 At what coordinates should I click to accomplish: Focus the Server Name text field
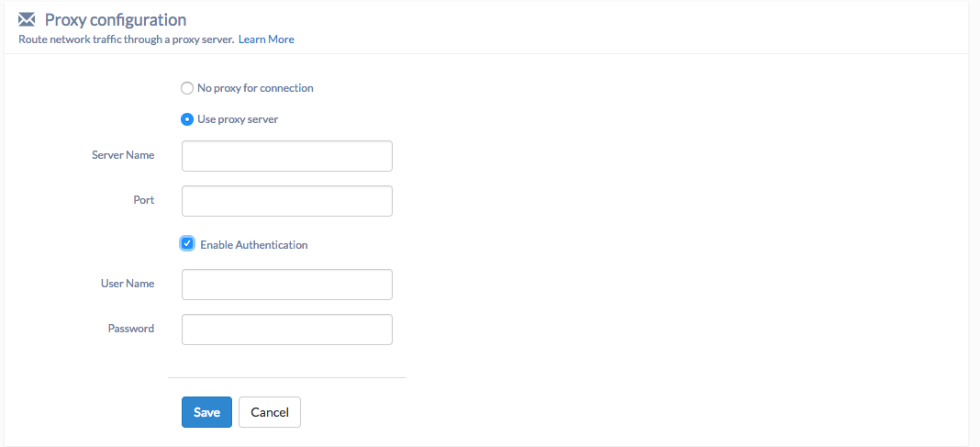287,156
